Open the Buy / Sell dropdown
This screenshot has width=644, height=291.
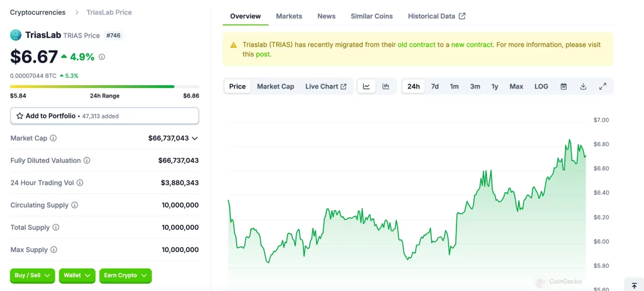[x=32, y=275]
